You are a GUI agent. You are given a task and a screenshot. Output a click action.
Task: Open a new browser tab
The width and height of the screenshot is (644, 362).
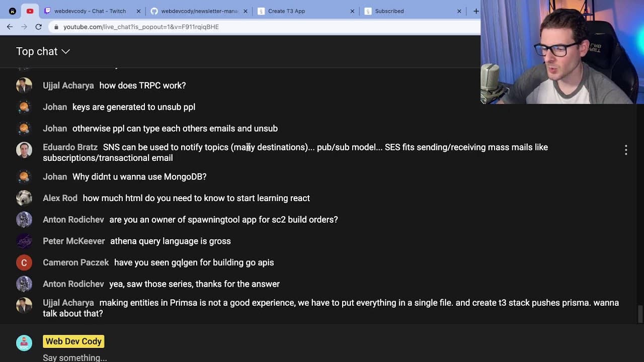pyautogui.click(x=475, y=11)
